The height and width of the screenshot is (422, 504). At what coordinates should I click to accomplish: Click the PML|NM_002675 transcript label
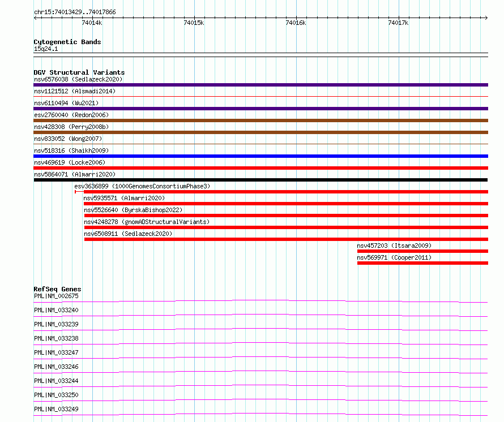(x=56, y=296)
